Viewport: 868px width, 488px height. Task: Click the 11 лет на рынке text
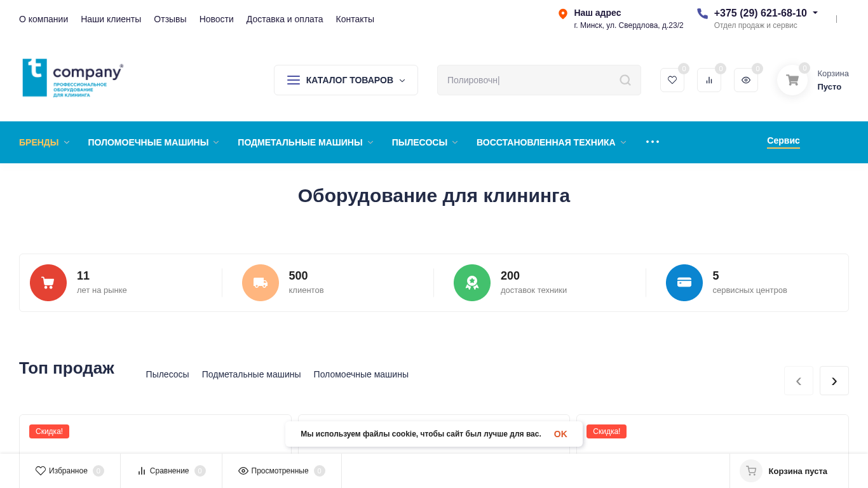[x=102, y=283]
